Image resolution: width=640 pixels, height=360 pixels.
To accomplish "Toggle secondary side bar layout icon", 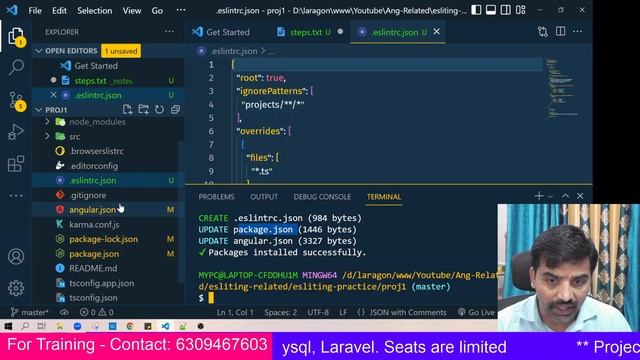I will click(x=505, y=10).
